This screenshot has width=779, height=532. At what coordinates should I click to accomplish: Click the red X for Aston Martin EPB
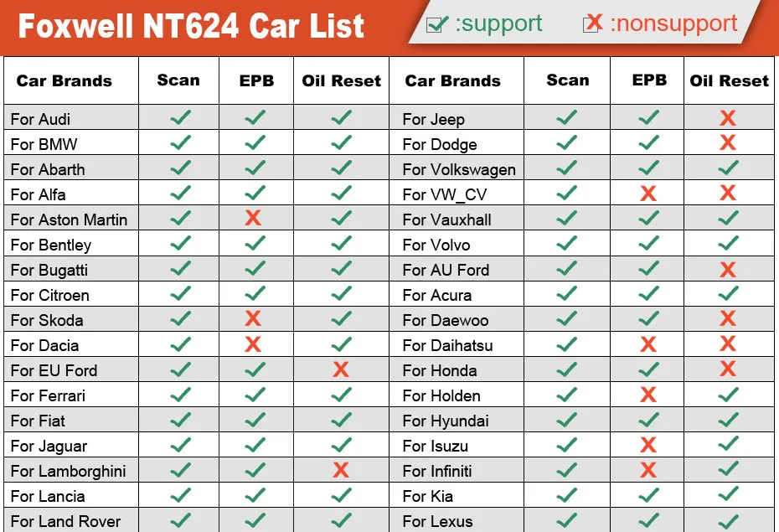point(253,218)
